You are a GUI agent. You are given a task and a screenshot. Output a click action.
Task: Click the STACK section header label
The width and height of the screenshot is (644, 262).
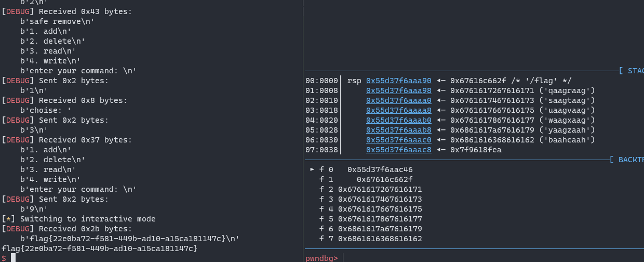pyautogui.click(x=635, y=71)
